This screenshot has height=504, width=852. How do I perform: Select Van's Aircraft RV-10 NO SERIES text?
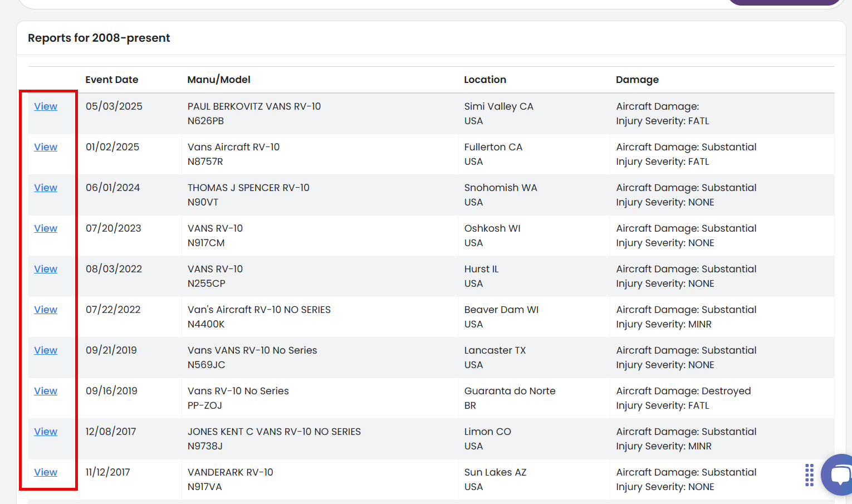point(259,310)
